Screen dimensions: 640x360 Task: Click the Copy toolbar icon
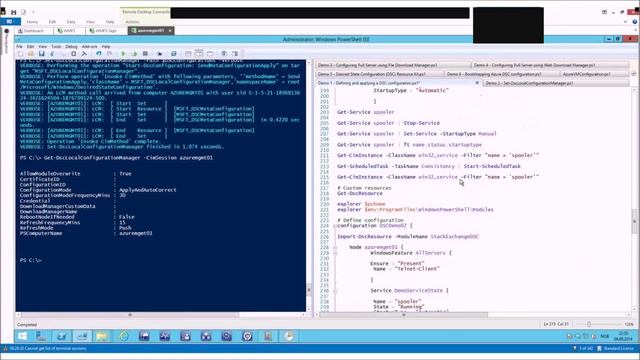(x=63, y=54)
